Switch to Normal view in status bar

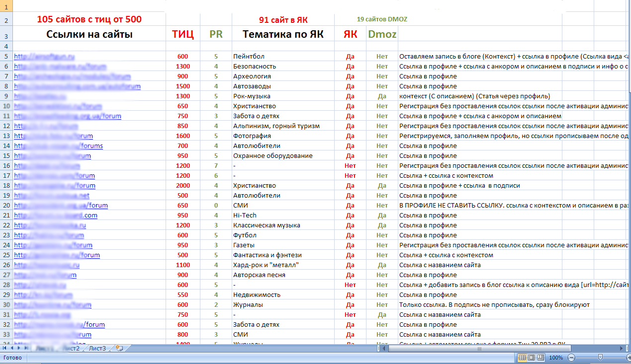tap(522, 358)
